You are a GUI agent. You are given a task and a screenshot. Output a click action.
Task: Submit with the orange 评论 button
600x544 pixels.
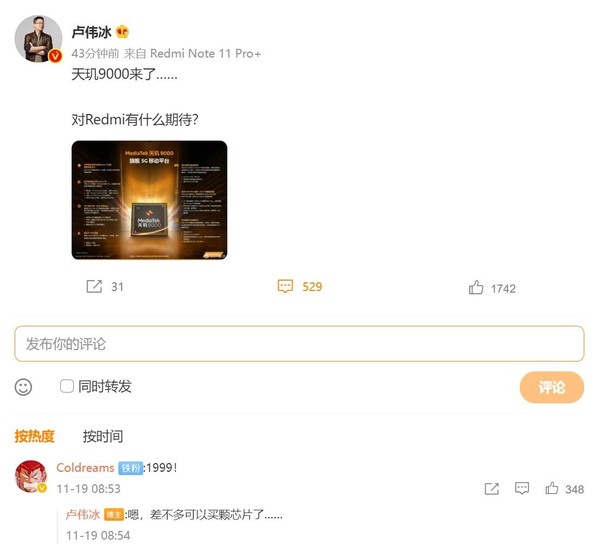click(551, 387)
